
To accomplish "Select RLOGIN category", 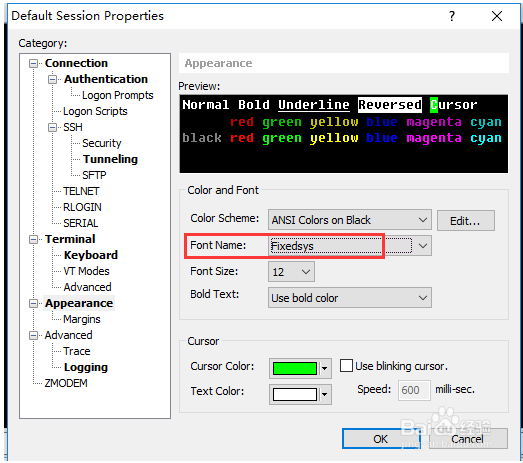I will point(82,207).
